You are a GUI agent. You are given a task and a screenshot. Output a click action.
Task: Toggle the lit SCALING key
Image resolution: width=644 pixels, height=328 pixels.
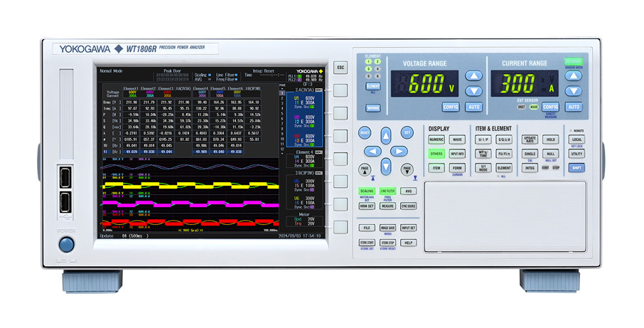coord(367,191)
